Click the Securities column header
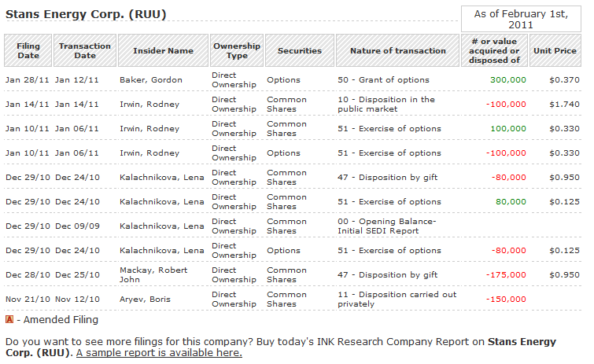 (x=300, y=50)
